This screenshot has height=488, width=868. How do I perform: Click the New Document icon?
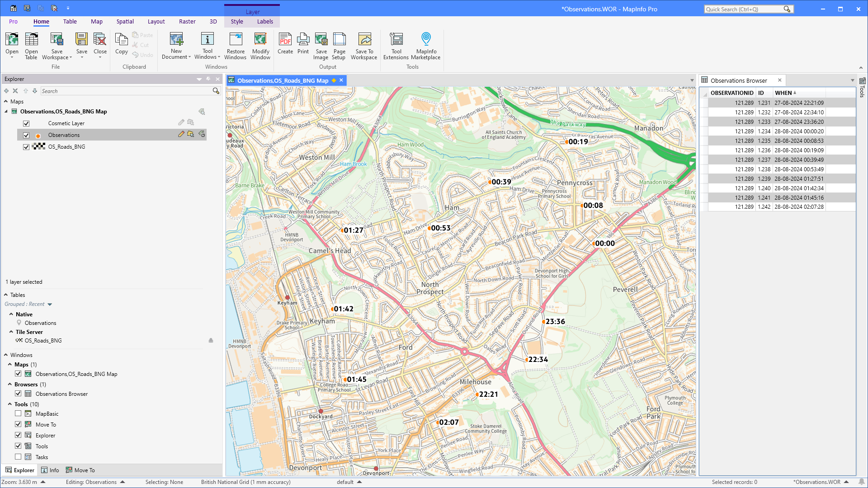(x=176, y=46)
